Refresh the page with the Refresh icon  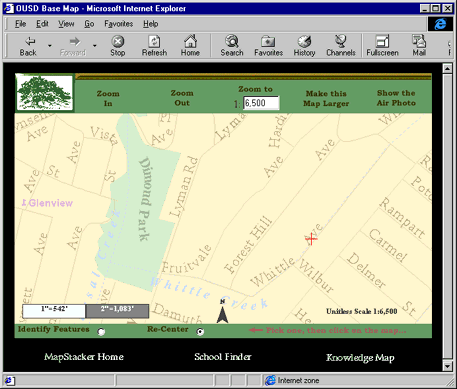[x=154, y=41]
